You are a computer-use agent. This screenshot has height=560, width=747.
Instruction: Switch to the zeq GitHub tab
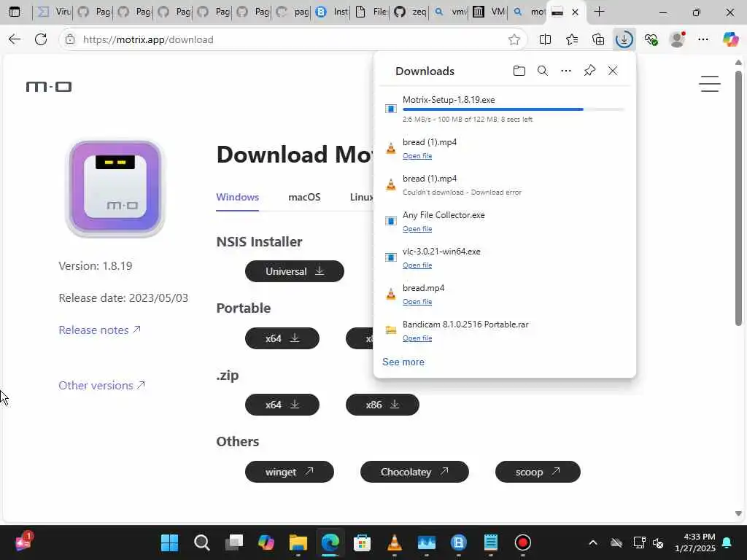[x=411, y=12]
